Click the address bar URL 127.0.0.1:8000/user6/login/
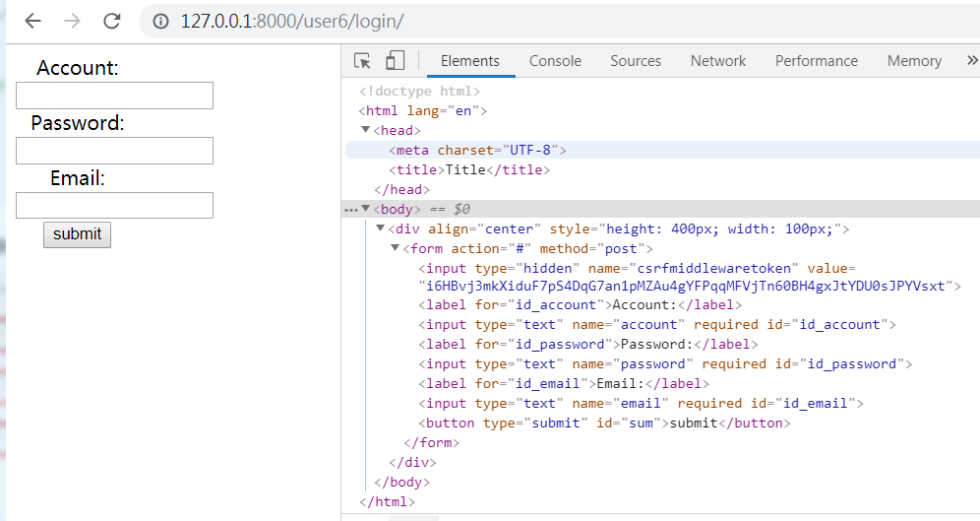 [x=292, y=22]
